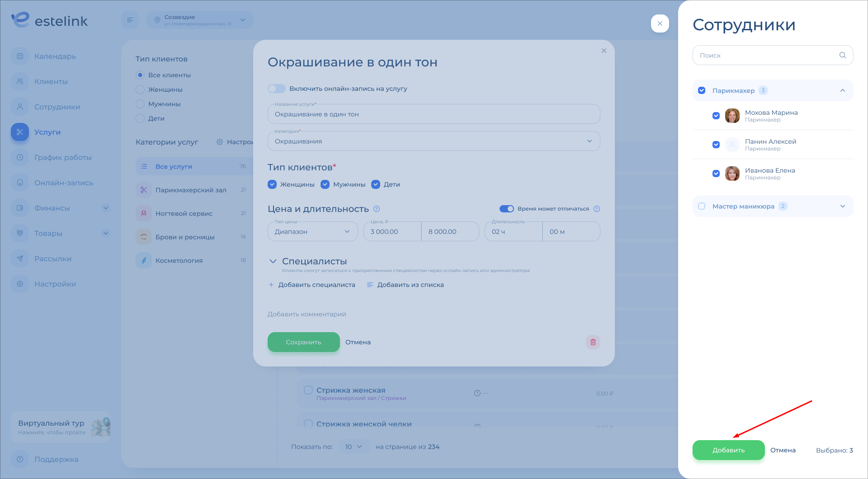This screenshot has height=479, width=868.
Task: Check the Мастер маникюра group checkbox
Action: tap(702, 206)
